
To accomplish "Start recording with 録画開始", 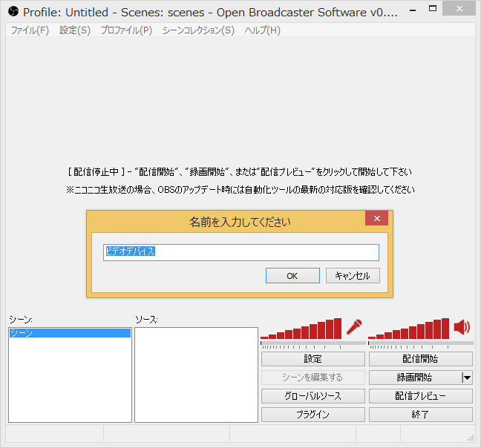I will [415, 378].
